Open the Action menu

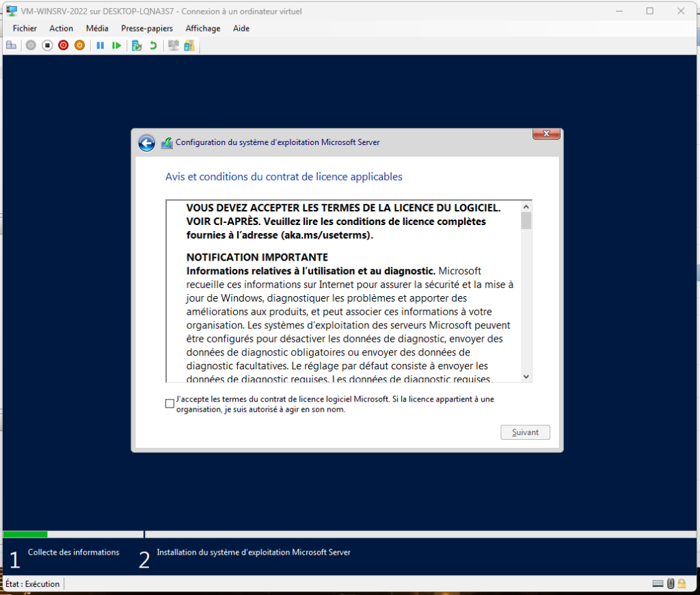coord(61,28)
